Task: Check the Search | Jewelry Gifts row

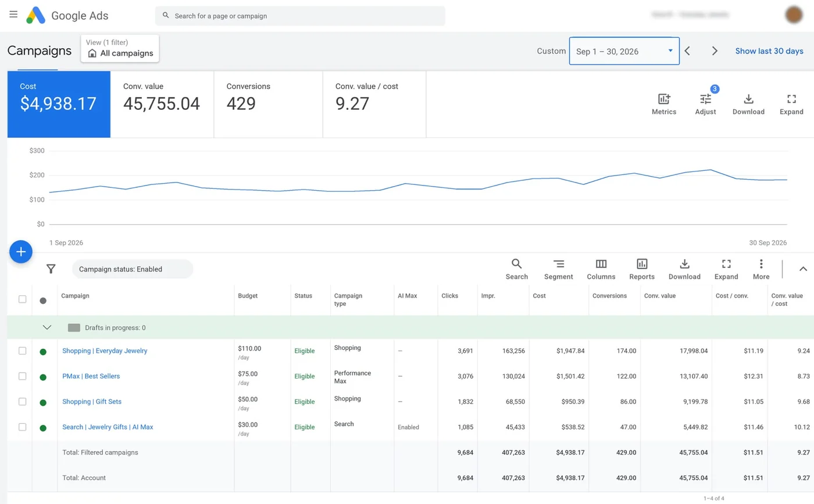Action: (x=23, y=427)
